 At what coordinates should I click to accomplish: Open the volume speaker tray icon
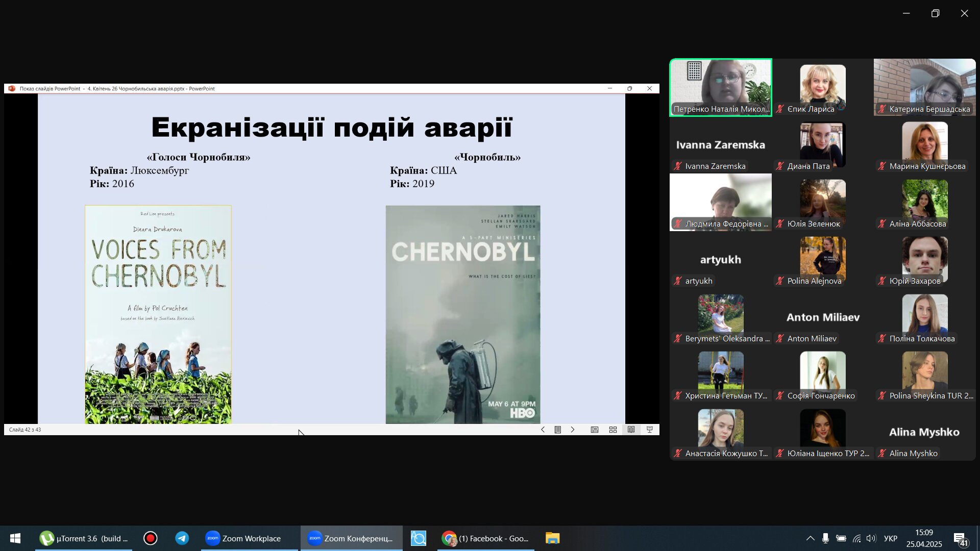coord(871,538)
